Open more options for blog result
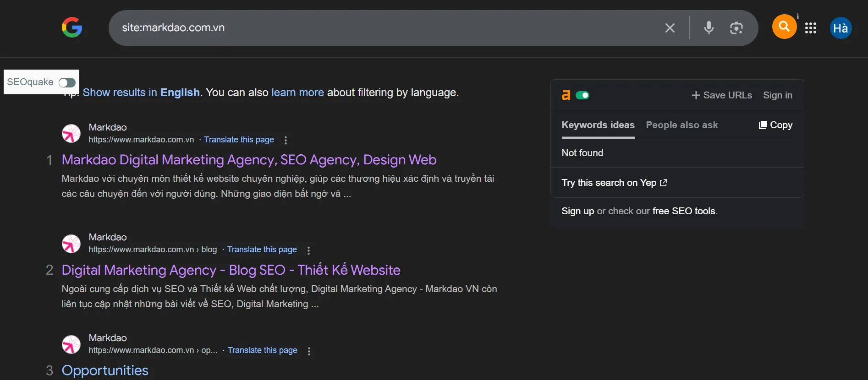Image resolution: width=868 pixels, height=380 pixels. [x=308, y=250]
